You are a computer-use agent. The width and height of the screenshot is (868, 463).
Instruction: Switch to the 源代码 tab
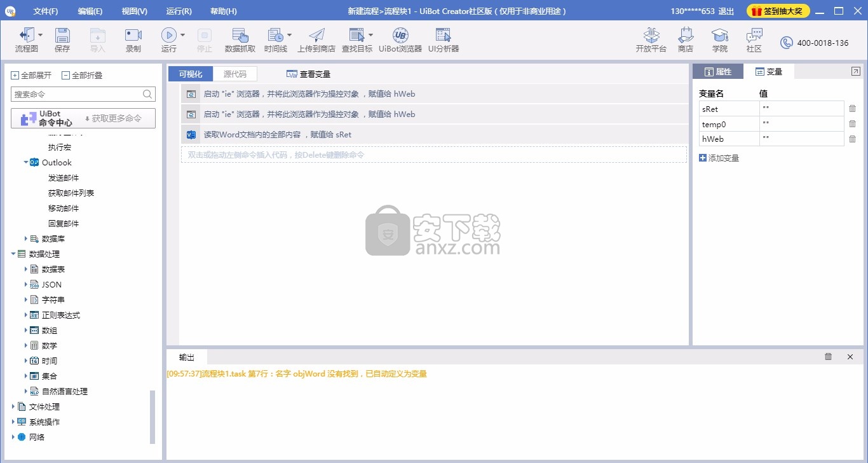(235, 74)
